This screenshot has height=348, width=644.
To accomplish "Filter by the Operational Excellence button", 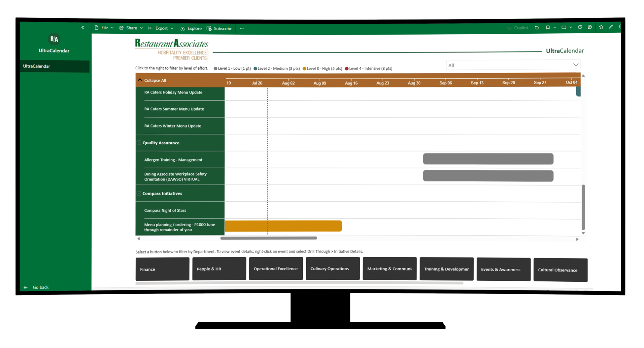I will [x=276, y=269].
